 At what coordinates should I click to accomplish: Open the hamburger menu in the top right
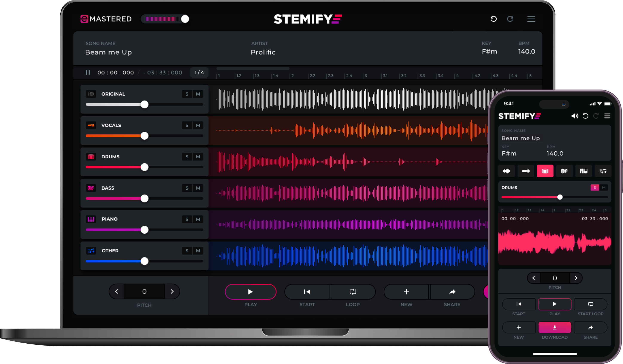tap(531, 19)
